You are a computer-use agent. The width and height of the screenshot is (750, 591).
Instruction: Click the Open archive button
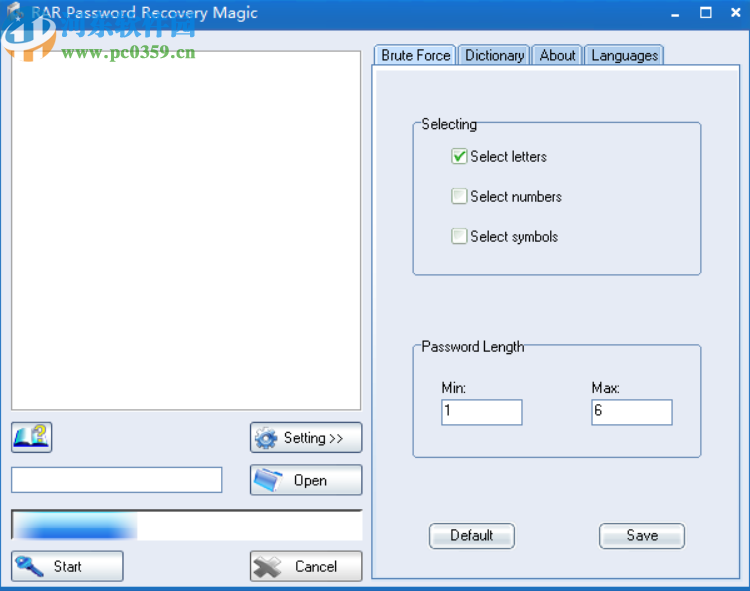click(306, 480)
